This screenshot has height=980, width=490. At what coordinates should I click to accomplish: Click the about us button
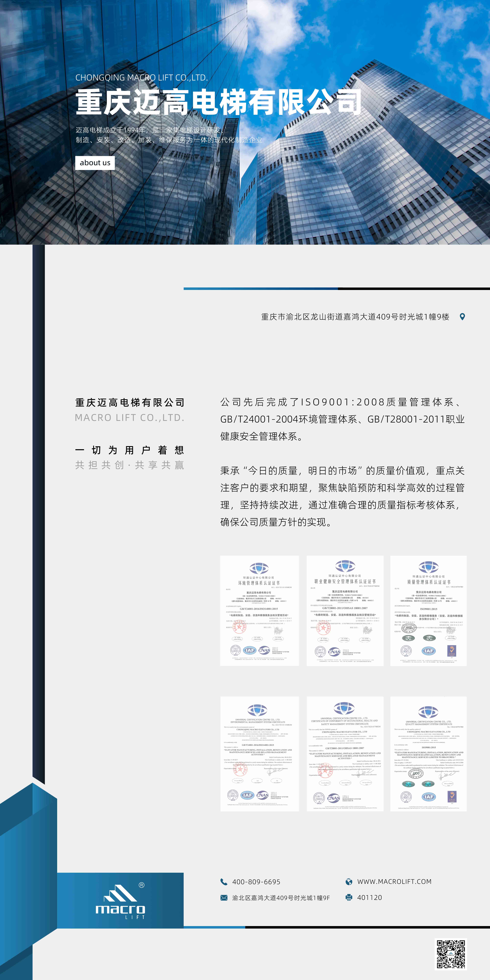coord(95,163)
